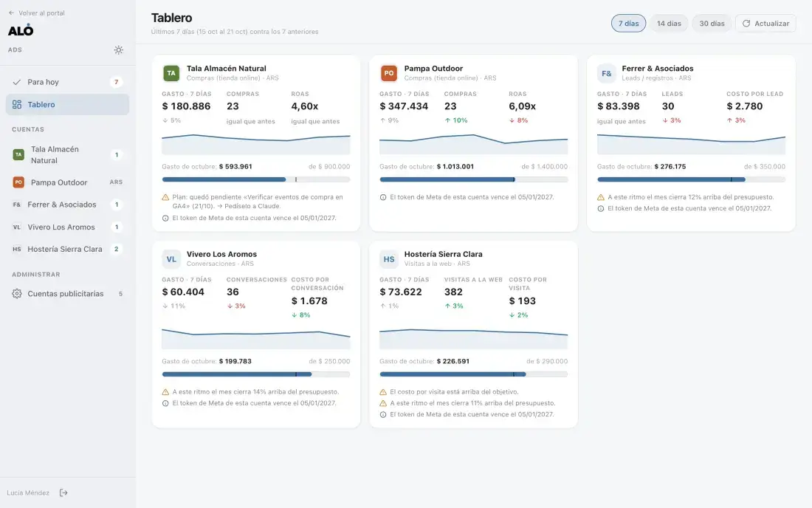Click the Lucía Méndez user name
The image size is (812, 508).
[28, 493]
